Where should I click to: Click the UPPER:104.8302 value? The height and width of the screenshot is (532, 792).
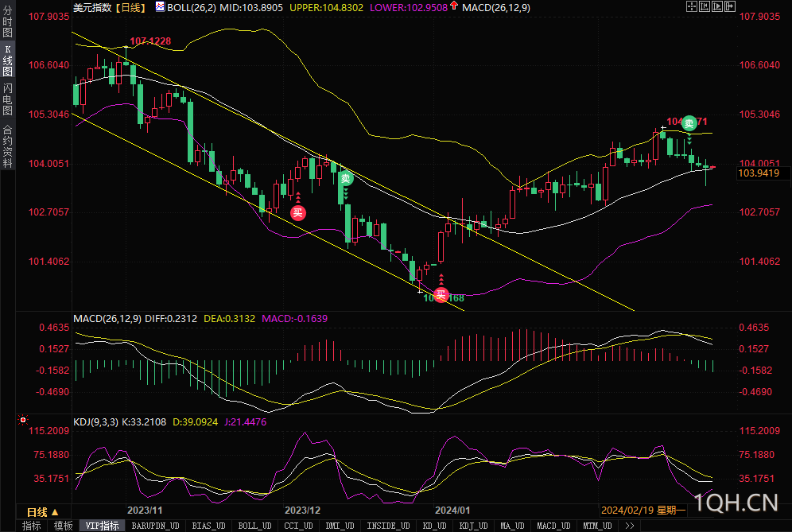[326, 8]
